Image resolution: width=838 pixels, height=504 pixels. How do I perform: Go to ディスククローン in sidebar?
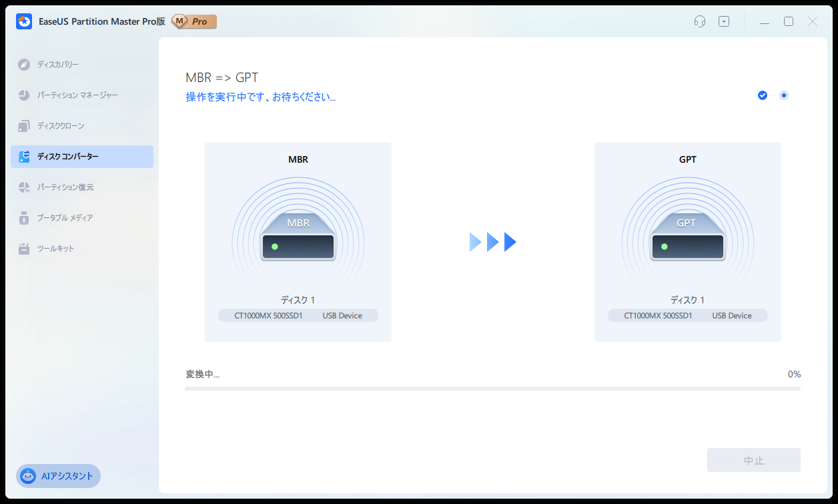82,126
